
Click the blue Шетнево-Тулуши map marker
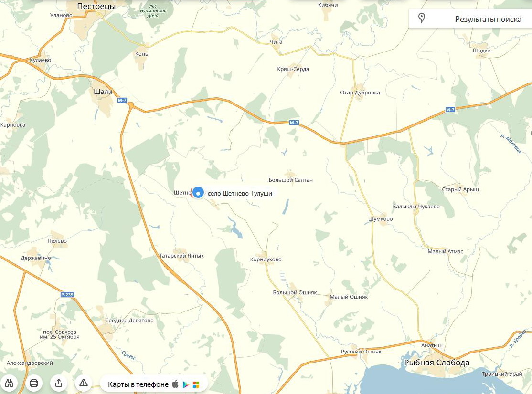[x=198, y=193]
